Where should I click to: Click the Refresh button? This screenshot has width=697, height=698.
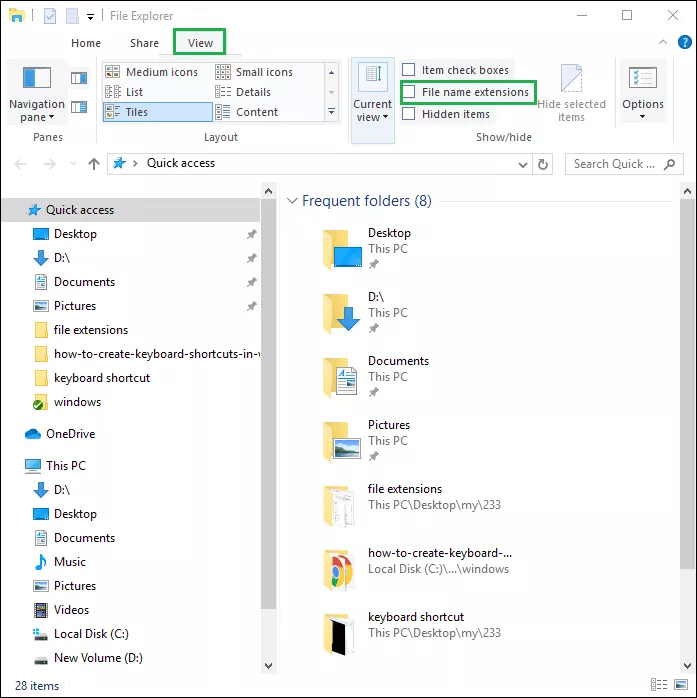[543, 165]
